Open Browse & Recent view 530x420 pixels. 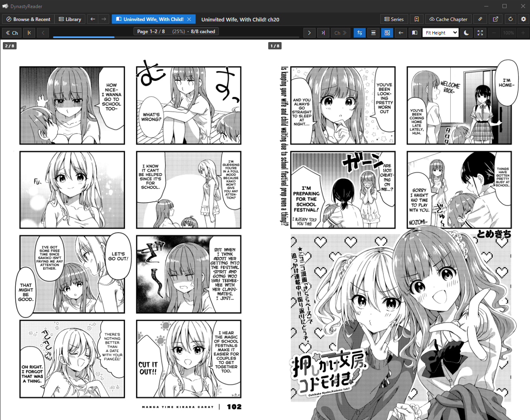(28, 19)
